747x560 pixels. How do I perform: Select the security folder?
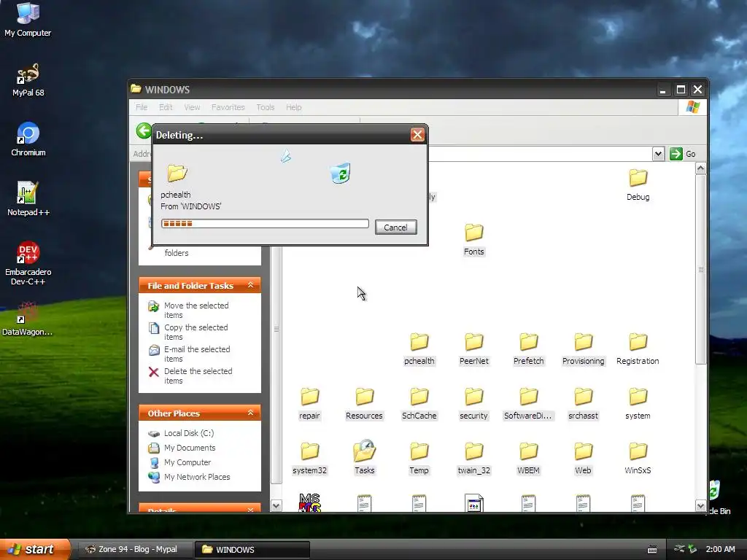(x=473, y=404)
